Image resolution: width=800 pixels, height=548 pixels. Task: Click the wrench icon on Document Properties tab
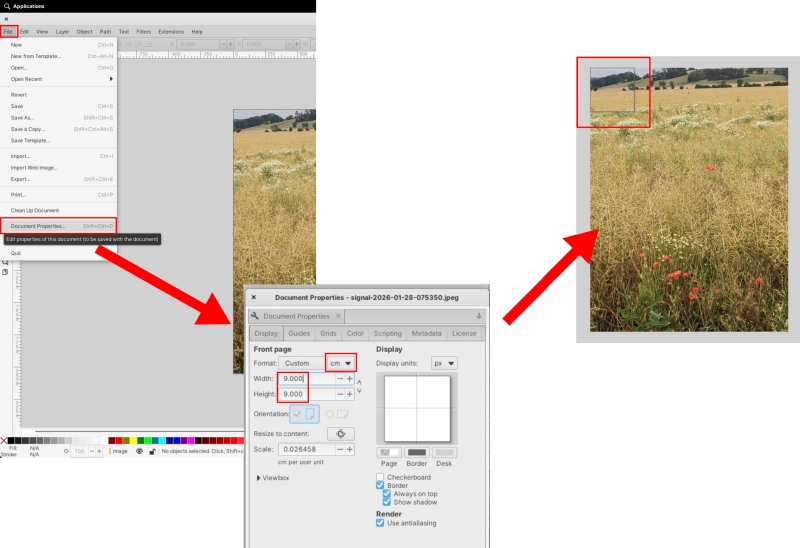[x=255, y=316]
